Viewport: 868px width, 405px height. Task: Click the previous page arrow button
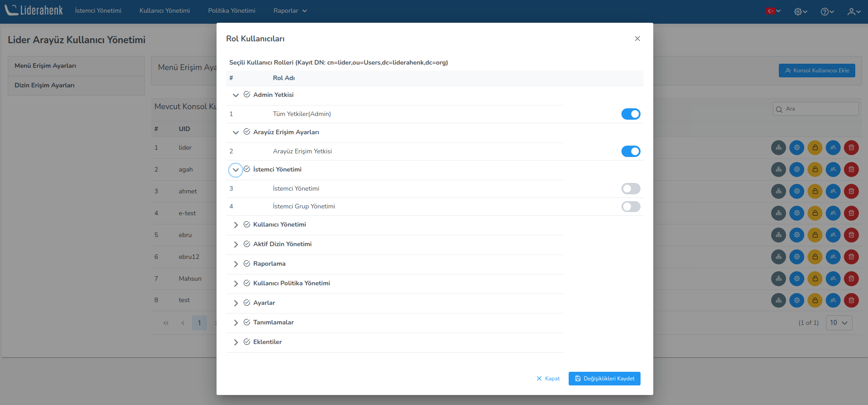coord(183,323)
